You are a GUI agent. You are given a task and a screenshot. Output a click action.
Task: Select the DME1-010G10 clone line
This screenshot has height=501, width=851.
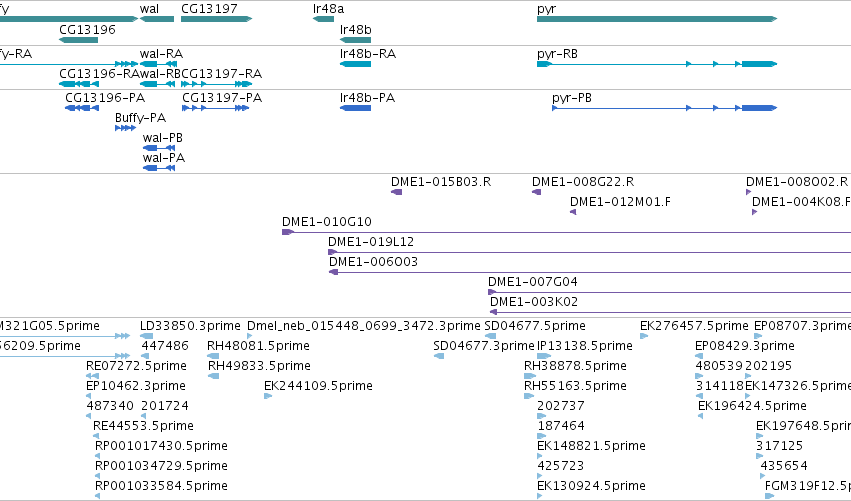[x=567, y=232]
